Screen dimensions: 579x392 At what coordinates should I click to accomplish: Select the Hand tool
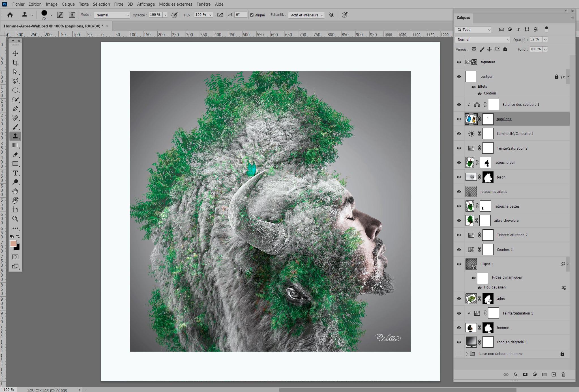[15, 191]
